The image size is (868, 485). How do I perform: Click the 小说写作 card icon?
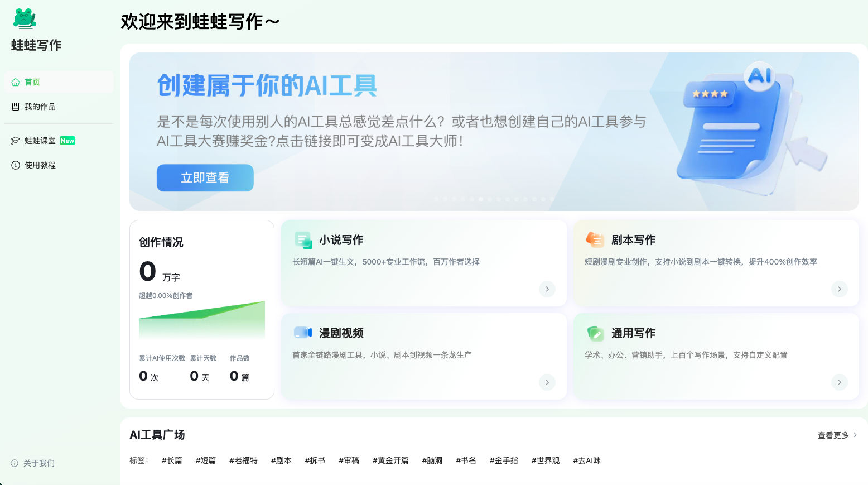coord(303,240)
